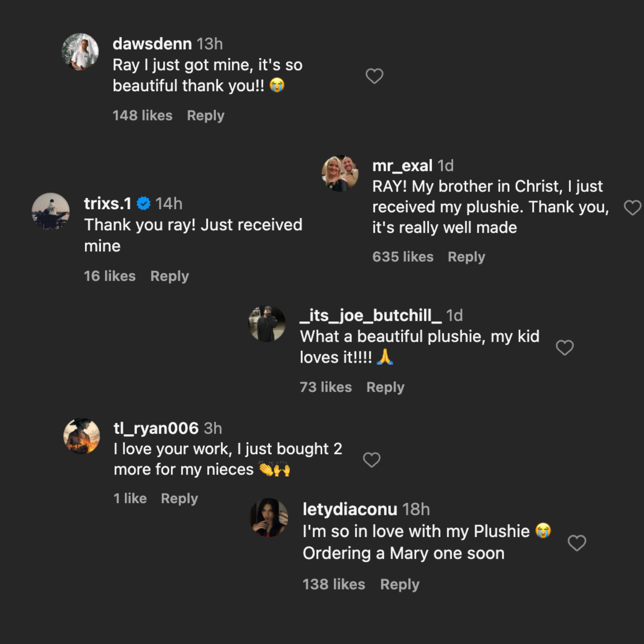Open letydiaconu's profile picture
Screen dimensions: 644x644
click(269, 517)
